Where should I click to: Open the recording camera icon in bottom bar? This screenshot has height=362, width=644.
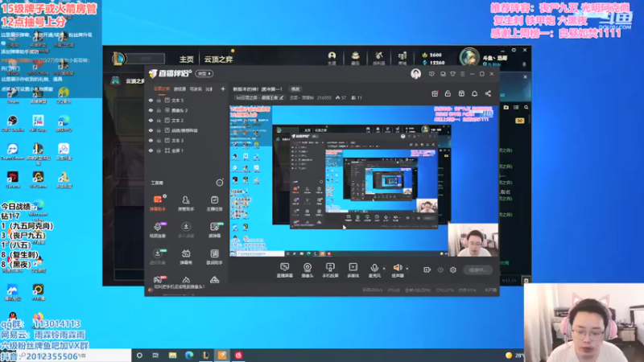(x=427, y=269)
